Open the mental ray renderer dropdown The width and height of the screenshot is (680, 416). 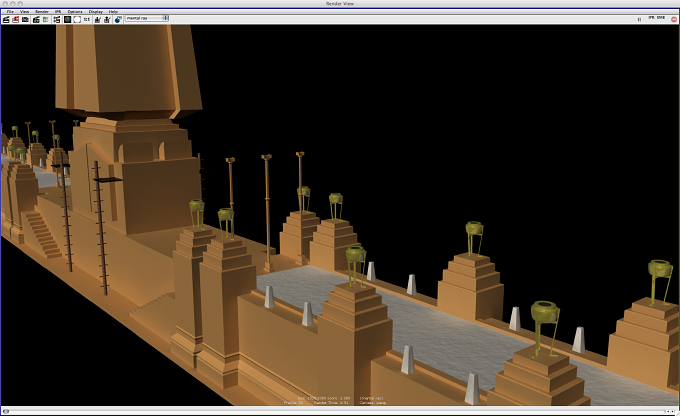pos(147,18)
